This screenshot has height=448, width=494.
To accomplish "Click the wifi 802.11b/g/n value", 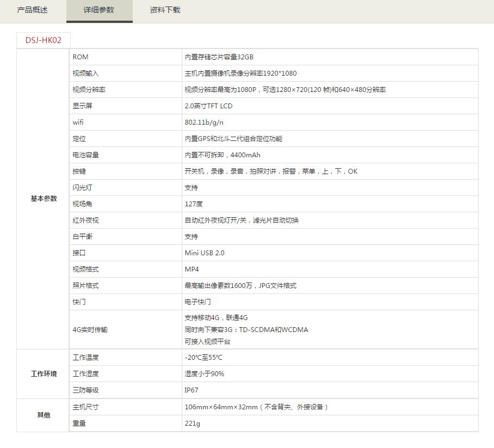I will [204, 122].
